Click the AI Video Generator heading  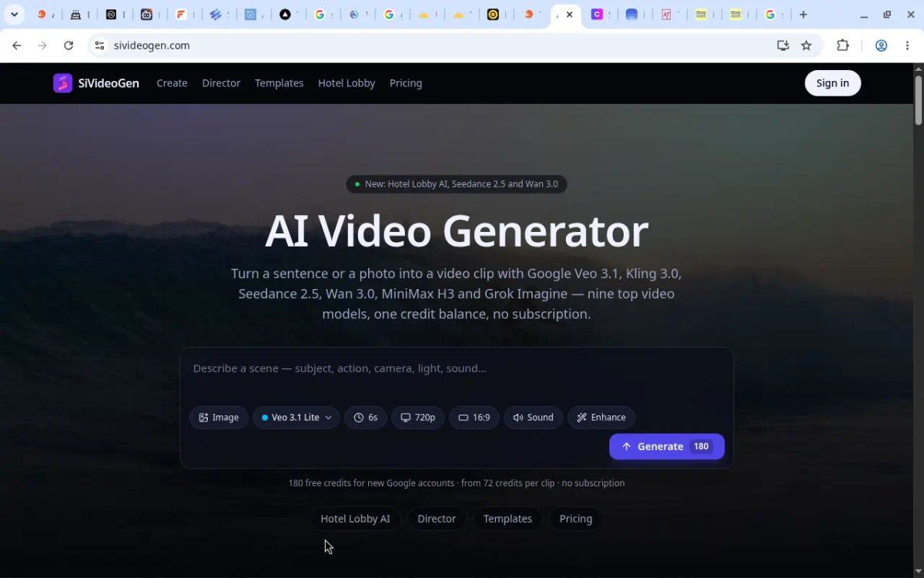[457, 231]
